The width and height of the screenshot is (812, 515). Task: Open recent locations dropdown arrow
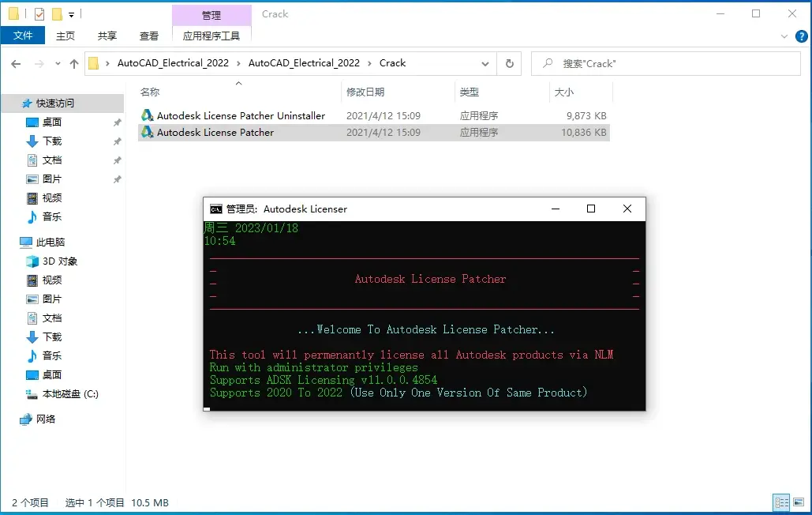(x=58, y=64)
